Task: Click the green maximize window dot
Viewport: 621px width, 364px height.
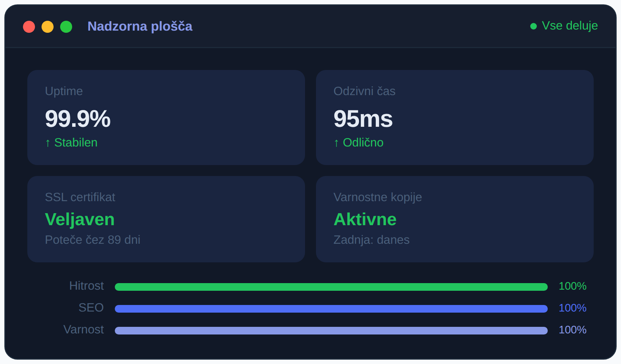Action: [x=66, y=27]
